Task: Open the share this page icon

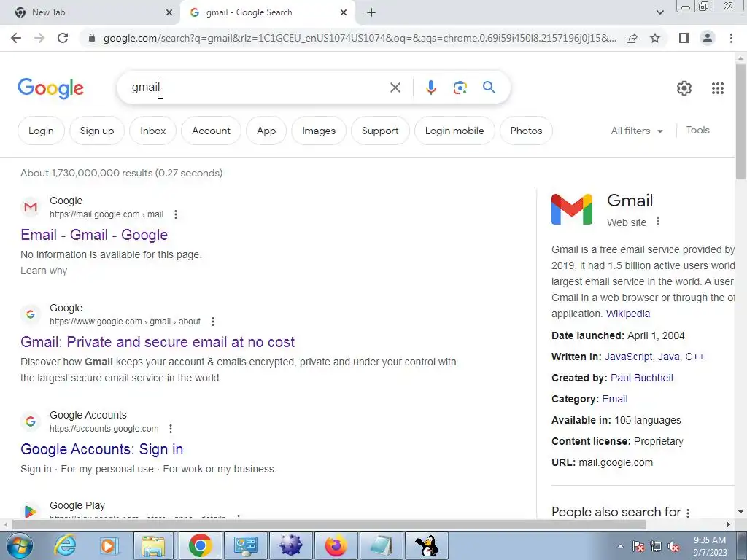Action: (632, 38)
